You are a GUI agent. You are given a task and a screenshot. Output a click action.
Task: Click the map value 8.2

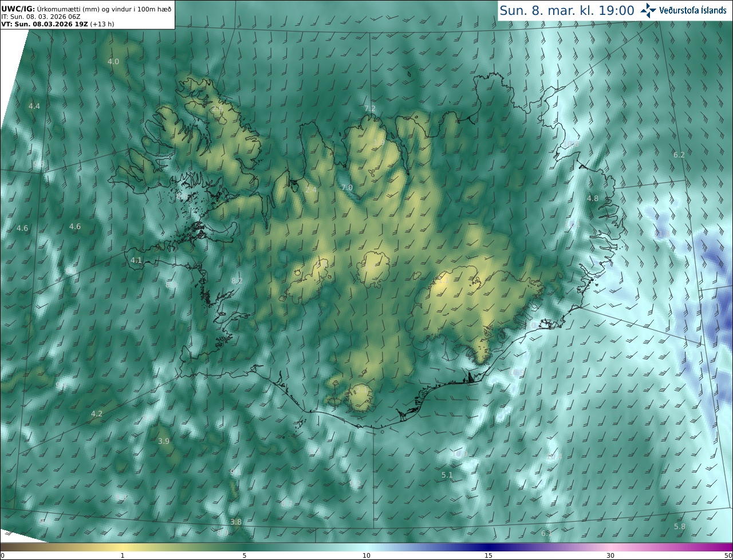pos(237,281)
